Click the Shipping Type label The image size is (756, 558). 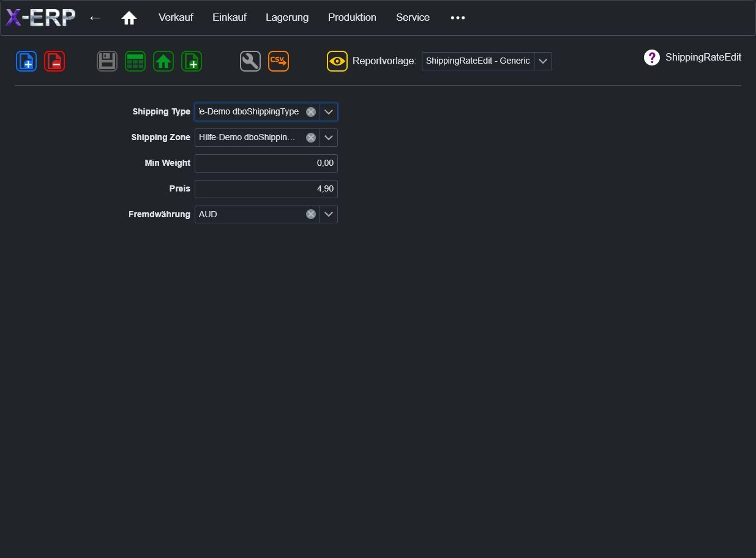pyautogui.click(x=162, y=112)
